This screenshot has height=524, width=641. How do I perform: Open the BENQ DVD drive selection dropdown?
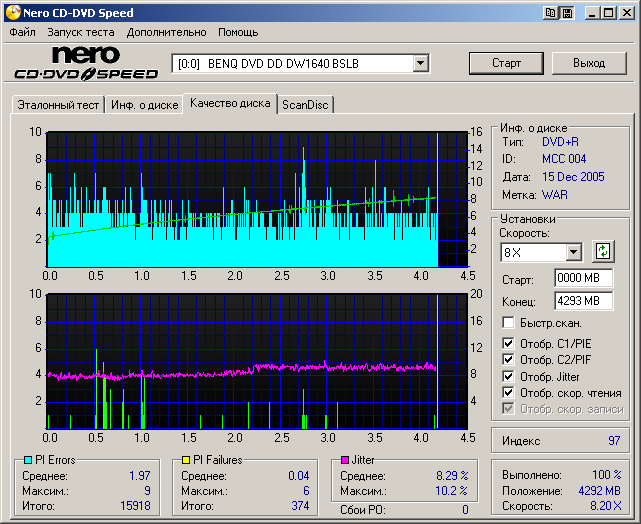click(421, 64)
